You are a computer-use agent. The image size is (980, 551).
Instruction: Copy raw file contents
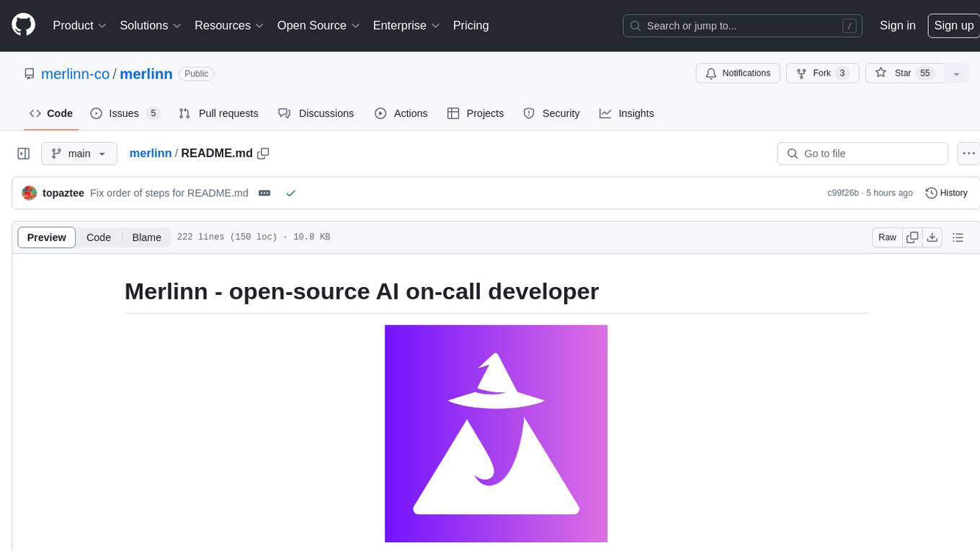point(913,237)
